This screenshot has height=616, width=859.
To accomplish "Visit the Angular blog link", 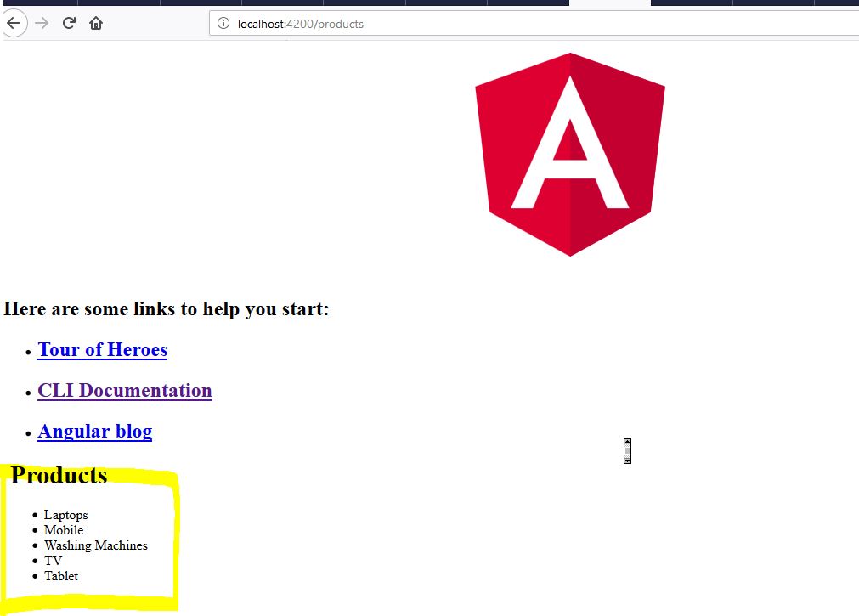I will pos(95,432).
